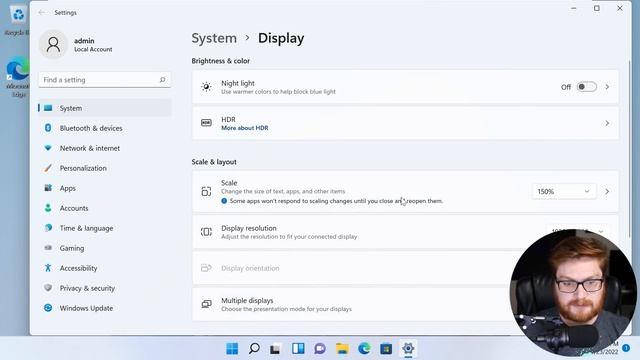Screen dimensions: 640x360
Task: Go to Bluetooth & devices
Action: pyautogui.click(x=104, y=128)
